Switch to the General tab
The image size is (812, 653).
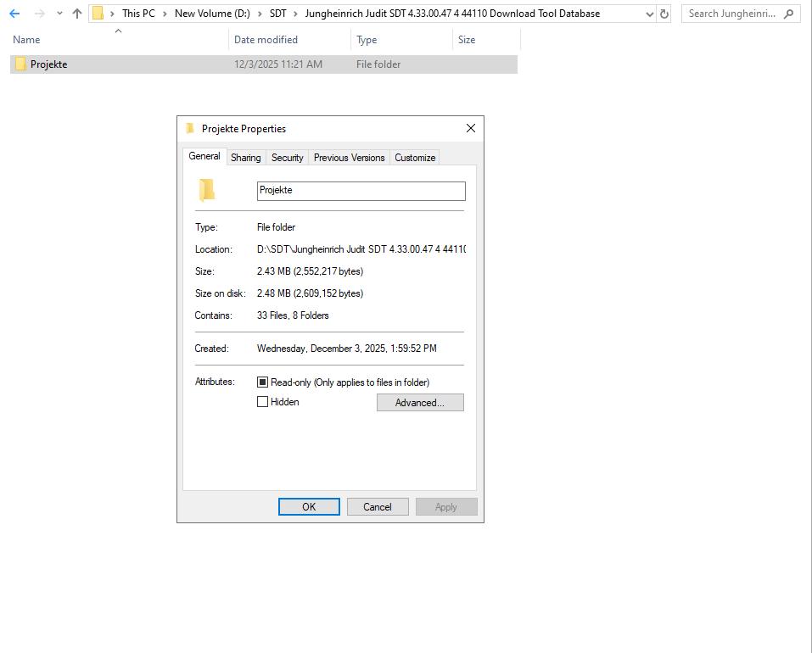(x=204, y=156)
